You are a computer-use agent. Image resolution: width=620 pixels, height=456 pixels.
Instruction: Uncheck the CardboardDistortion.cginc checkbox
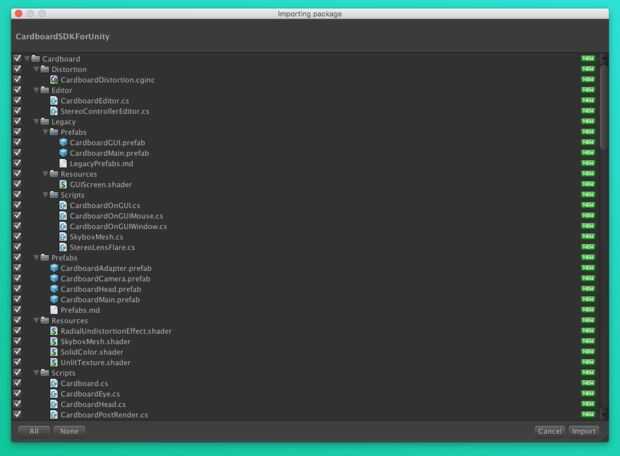17,79
